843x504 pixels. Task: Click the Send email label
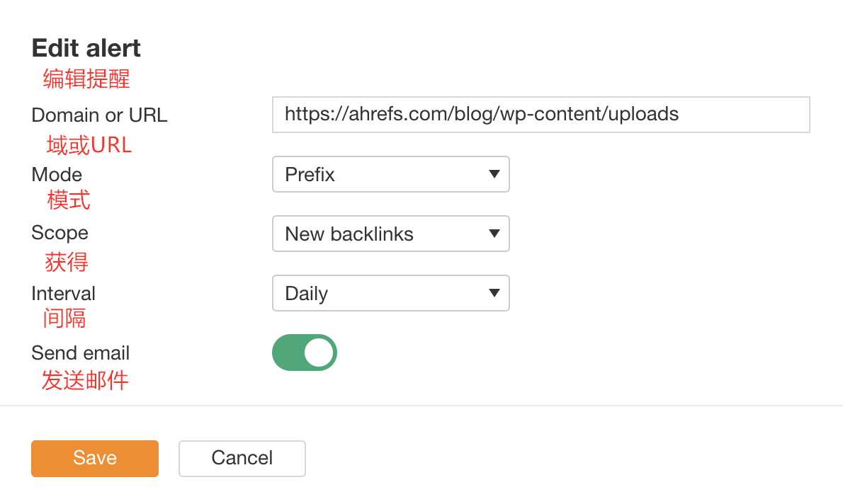tap(80, 353)
